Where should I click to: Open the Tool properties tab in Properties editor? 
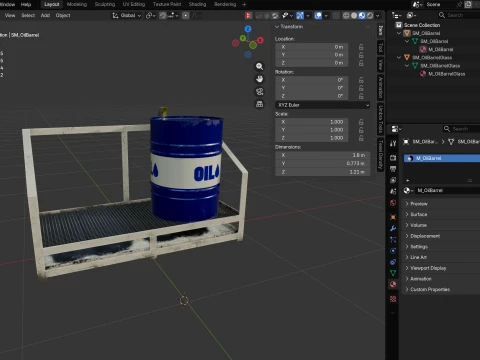(393, 143)
